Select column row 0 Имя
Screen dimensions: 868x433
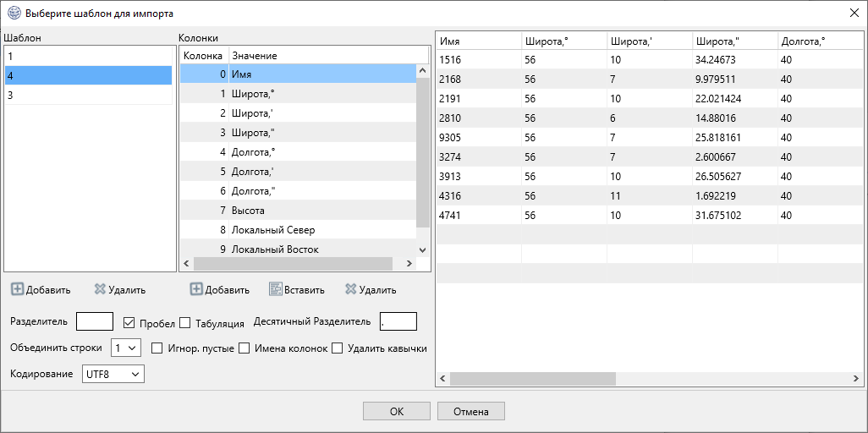point(299,74)
